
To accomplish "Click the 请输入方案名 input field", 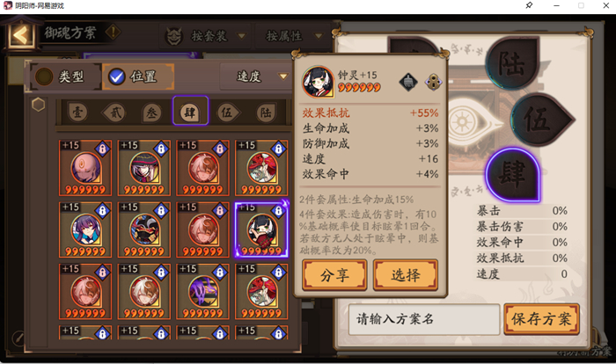I will 424,319.
